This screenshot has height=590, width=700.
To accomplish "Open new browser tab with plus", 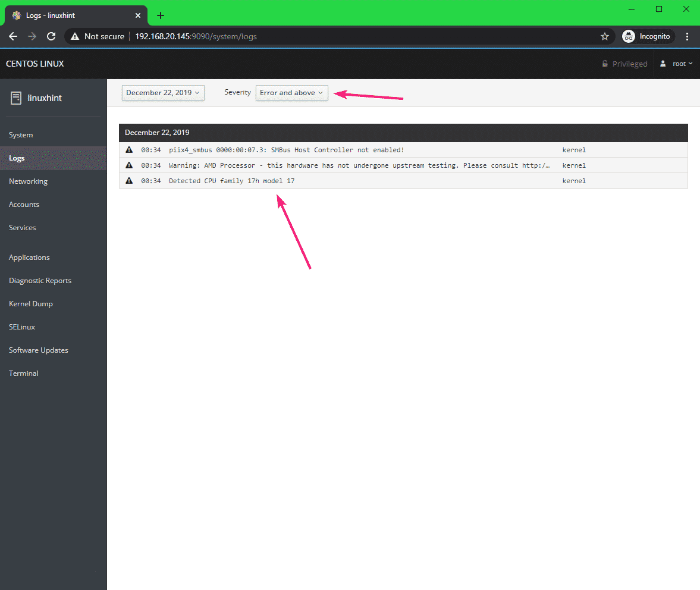I will (161, 15).
